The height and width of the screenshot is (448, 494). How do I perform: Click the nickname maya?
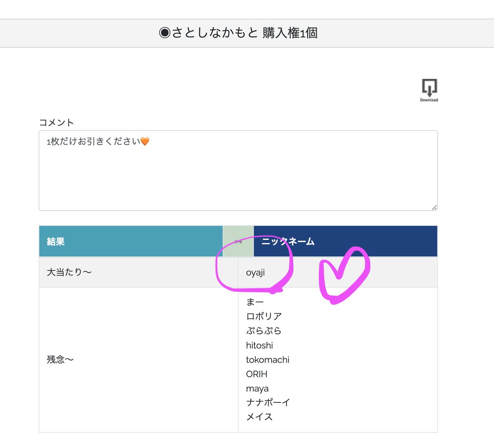point(257,389)
